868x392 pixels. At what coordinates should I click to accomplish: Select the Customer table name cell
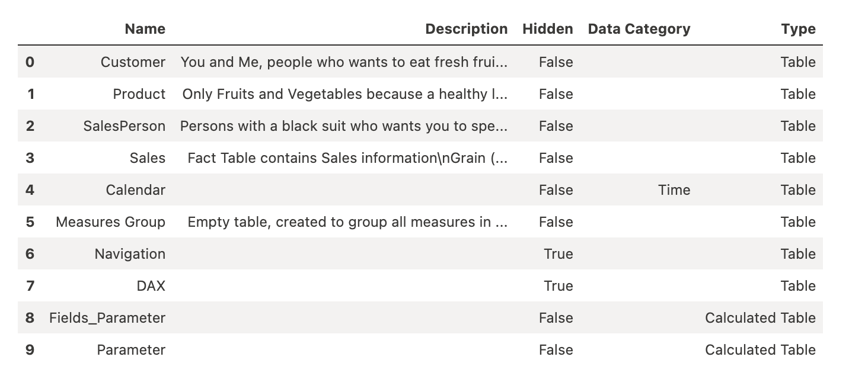pos(133,62)
